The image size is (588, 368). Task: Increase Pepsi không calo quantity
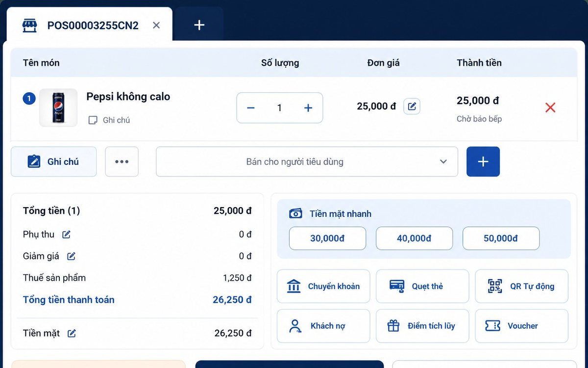[x=308, y=108]
